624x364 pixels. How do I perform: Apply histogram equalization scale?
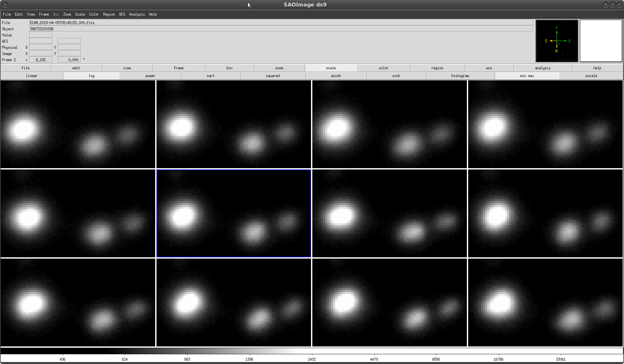coord(460,76)
